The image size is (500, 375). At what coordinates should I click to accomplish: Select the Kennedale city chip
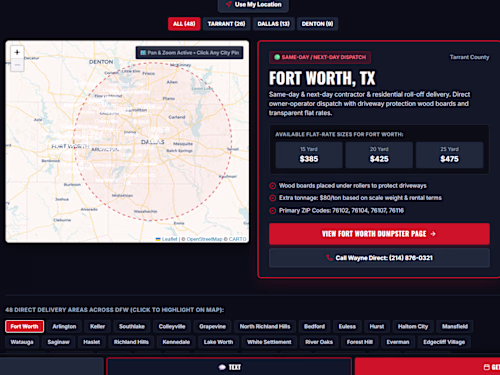tap(176, 342)
